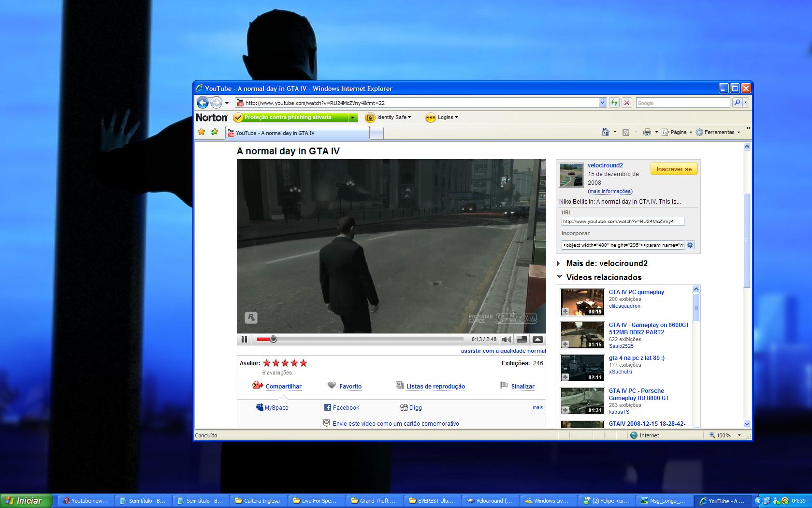Click the embed options gear icon
The width and height of the screenshot is (812, 508).
coord(690,245)
